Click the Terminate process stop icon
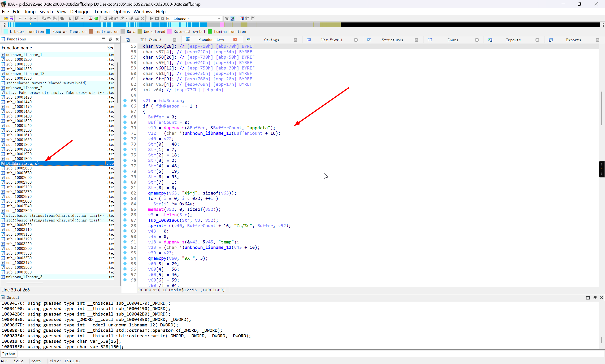The width and height of the screenshot is (605, 364). pos(162,18)
